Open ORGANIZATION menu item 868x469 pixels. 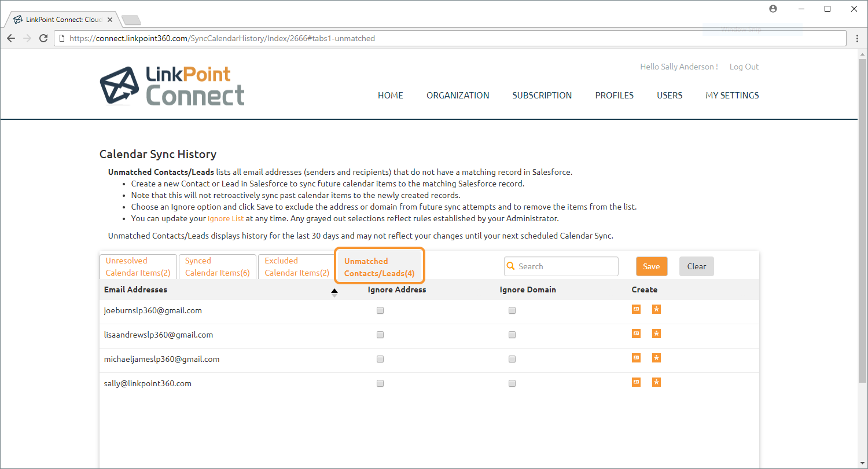click(x=458, y=96)
